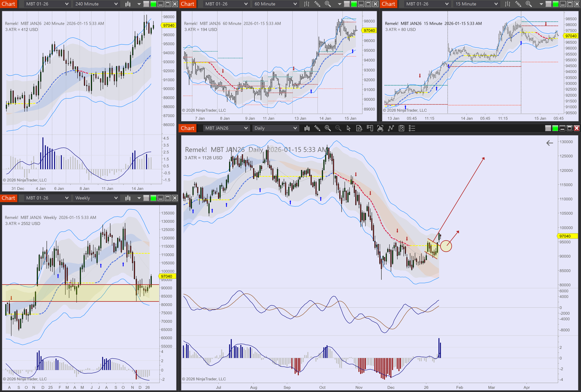Click back arrow button on Daily chart
581x392 pixels.
pos(549,143)
